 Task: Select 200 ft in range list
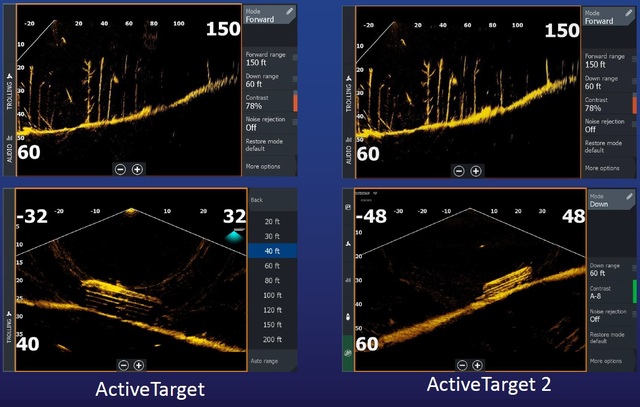pyautogui.click(x=272, y=339)
